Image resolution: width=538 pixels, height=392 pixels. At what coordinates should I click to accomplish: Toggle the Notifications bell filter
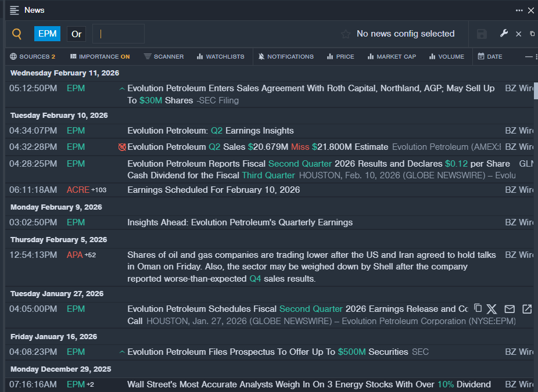coord(286,56)
